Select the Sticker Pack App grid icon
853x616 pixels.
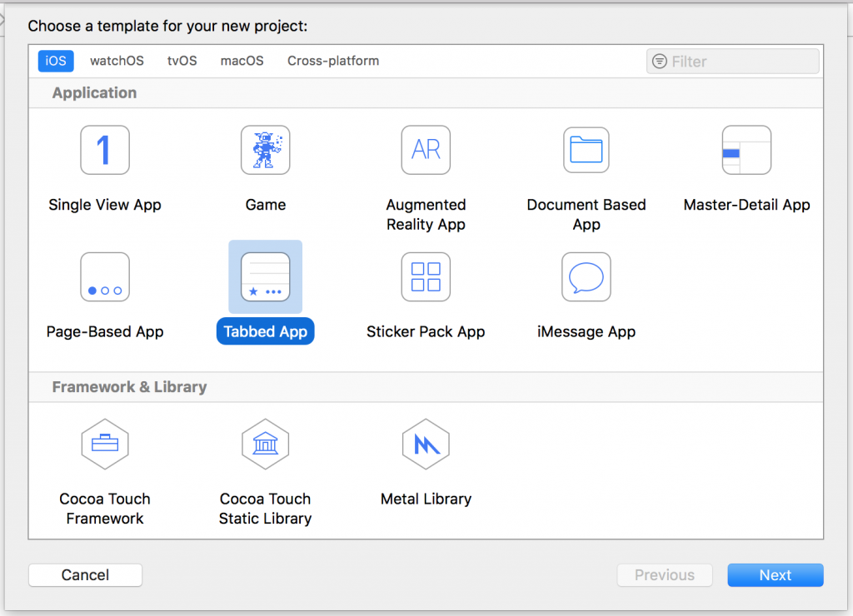pos(426,276)
